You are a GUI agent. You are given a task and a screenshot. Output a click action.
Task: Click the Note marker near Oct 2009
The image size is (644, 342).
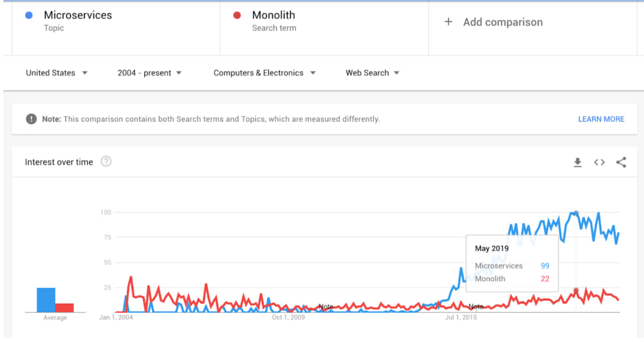(326, 307)
